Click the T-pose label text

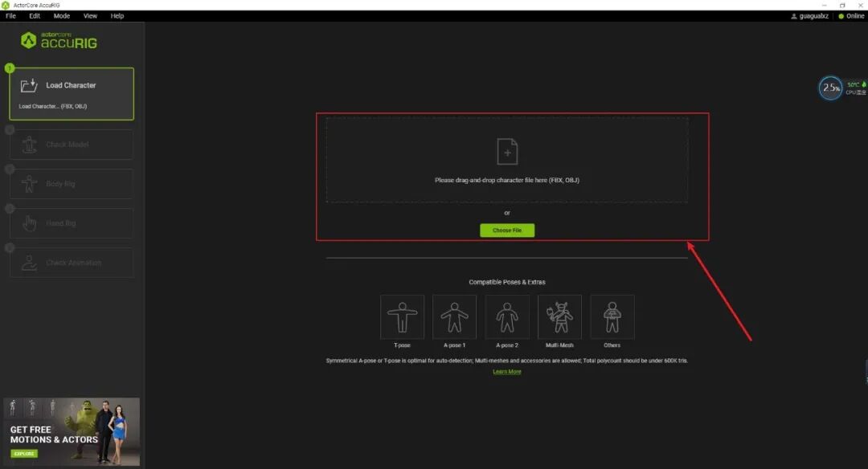pos(402,345)
